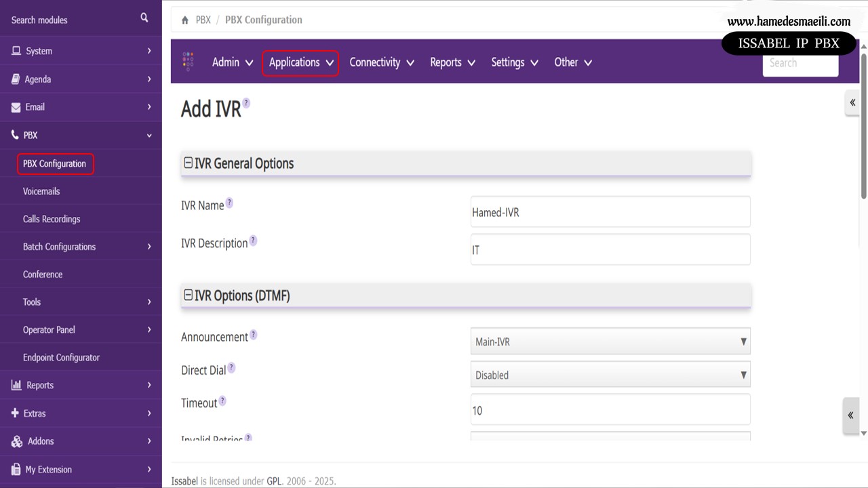Collapse the right panel using top chevron button
The width and height of the screenshot is (868, 488).
tap(852, 103)
